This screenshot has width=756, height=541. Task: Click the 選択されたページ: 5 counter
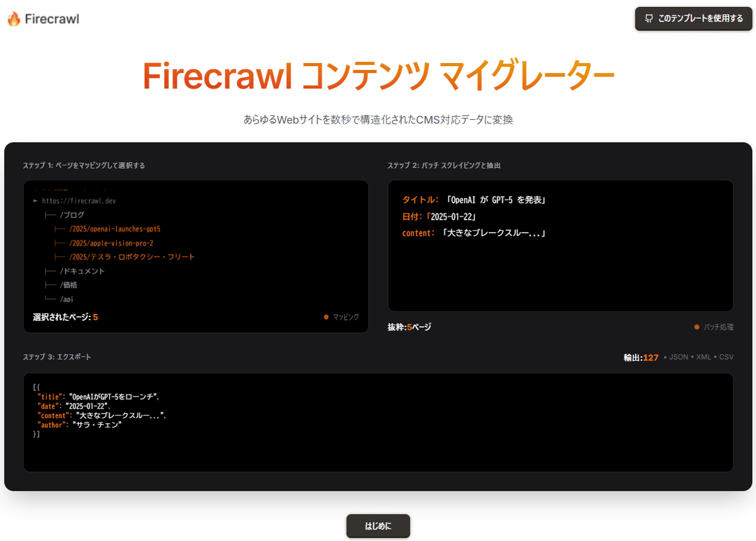(65, 317)
